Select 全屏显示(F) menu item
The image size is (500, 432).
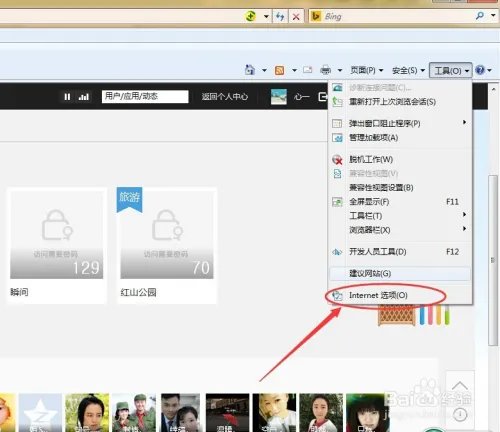coord(400,202)
